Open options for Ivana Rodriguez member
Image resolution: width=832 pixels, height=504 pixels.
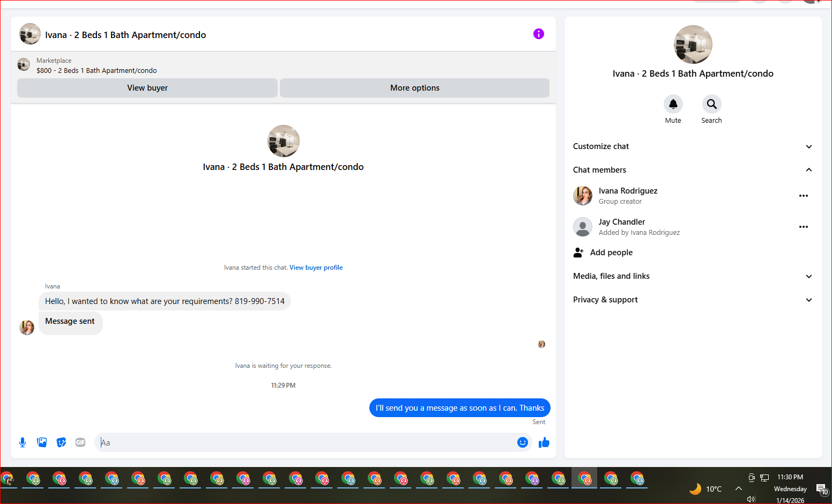804,196
